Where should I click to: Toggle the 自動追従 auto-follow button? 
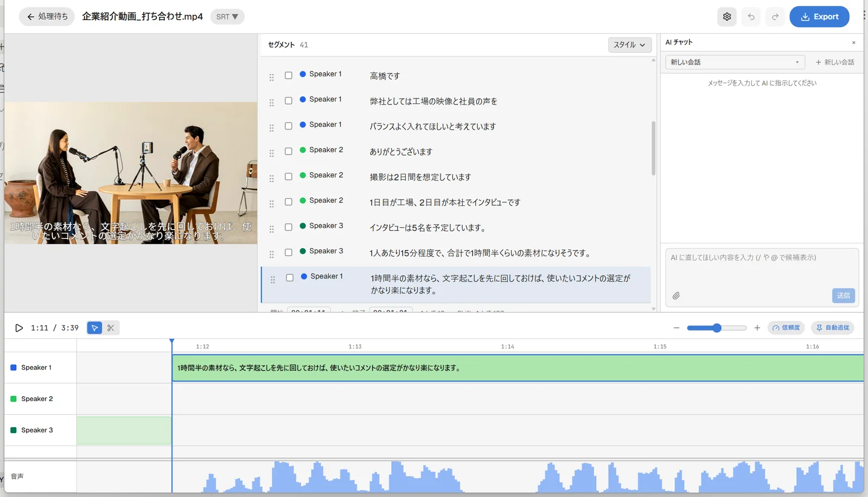coord(833,328)
